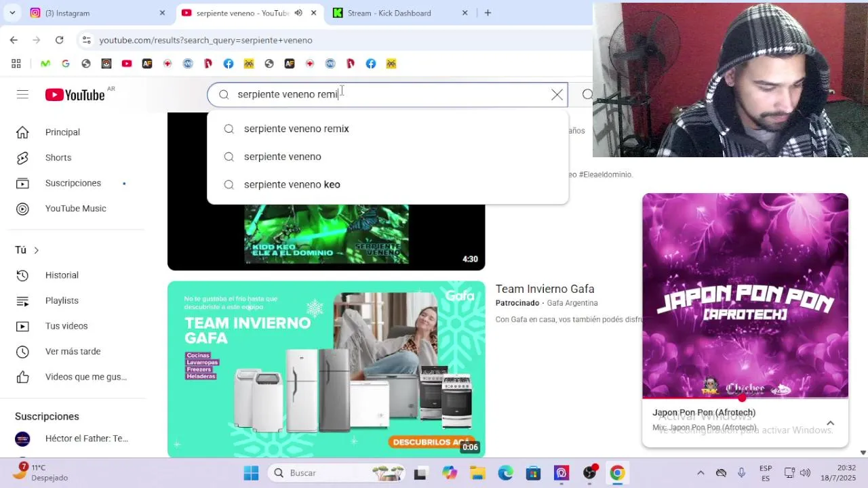Open the red YouTube bookmark

click(126, 64)
